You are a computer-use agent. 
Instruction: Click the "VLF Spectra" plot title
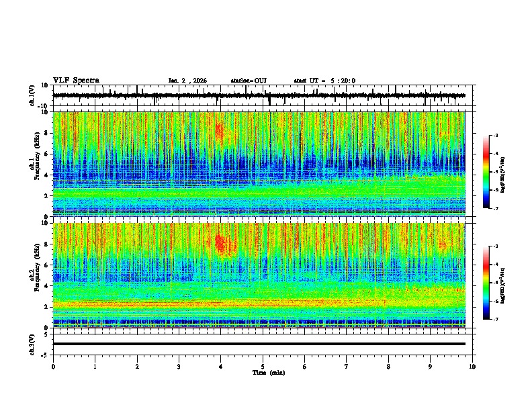pos(76,81)
